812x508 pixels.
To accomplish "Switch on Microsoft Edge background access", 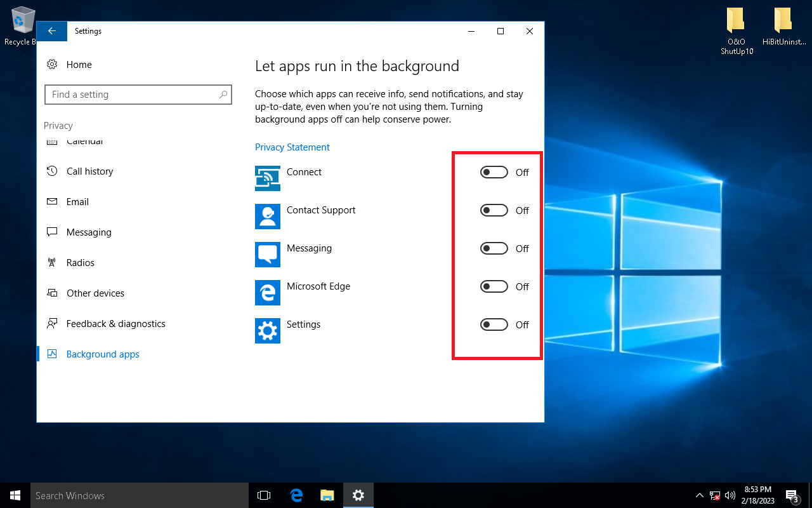I will (494, 286).
